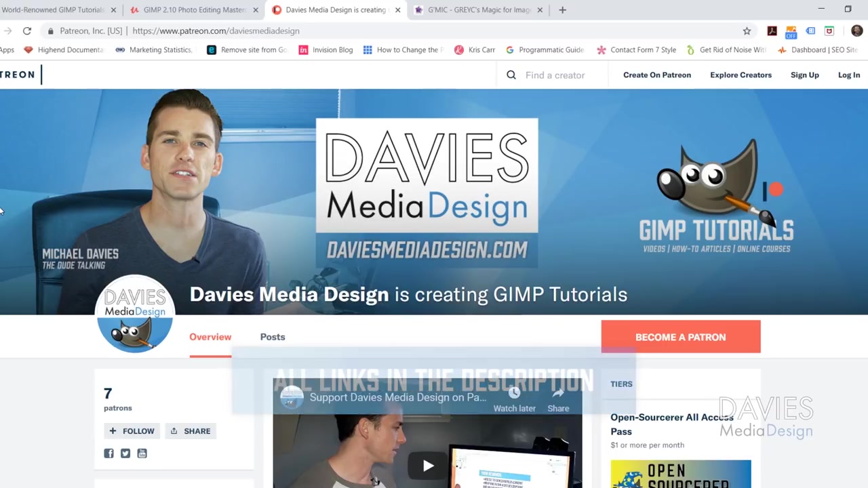Viewport: 868px width, 488px height.
Task: Reload the Patreon page
Action: click(x=27, y=30)
